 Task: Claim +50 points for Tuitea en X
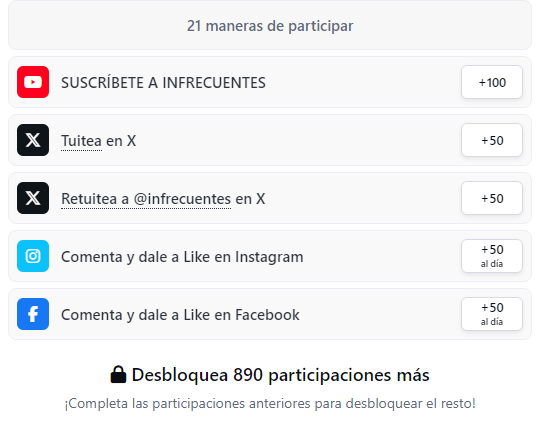tap(492, 140)
